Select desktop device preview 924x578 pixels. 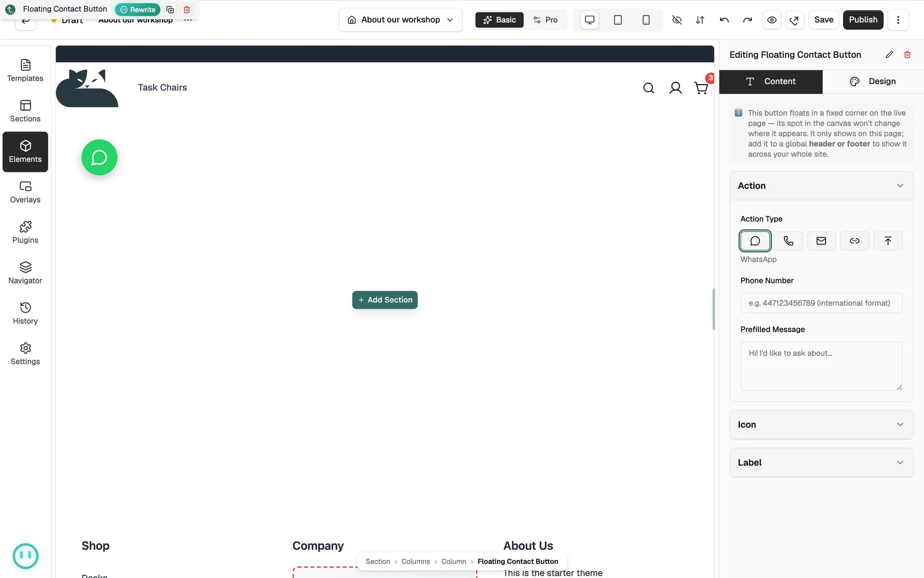click(590, 20)
